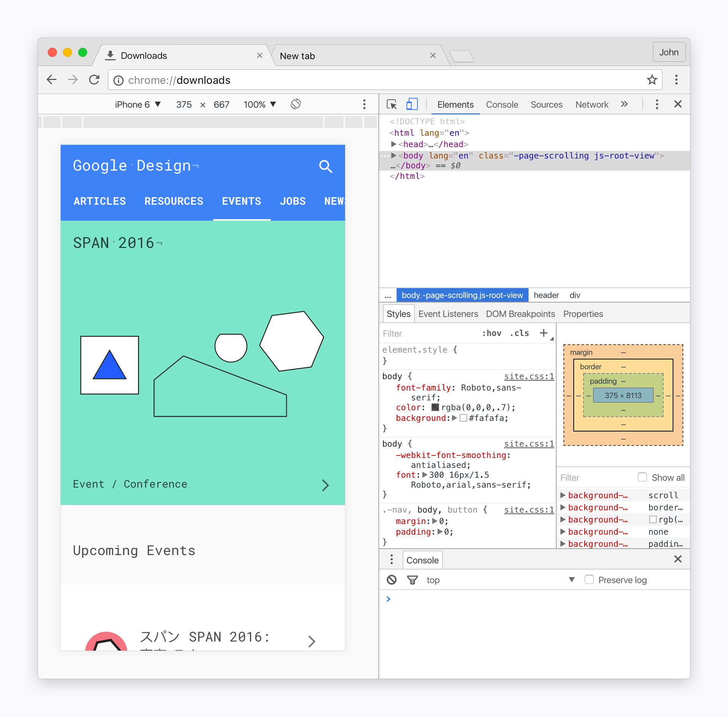Click the search icon on Google Design page

tap(325, 166)
